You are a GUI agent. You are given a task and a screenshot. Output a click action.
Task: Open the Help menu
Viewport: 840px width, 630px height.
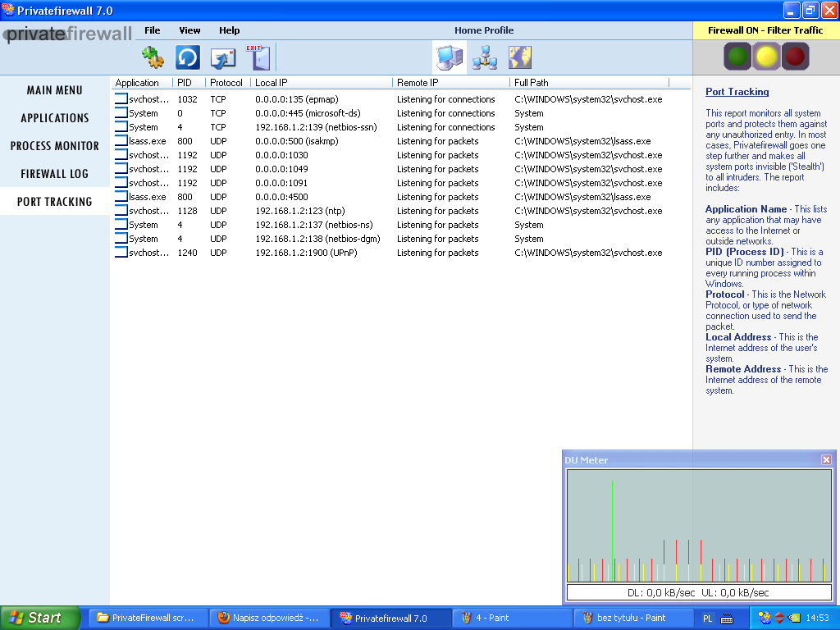[230, 30]
